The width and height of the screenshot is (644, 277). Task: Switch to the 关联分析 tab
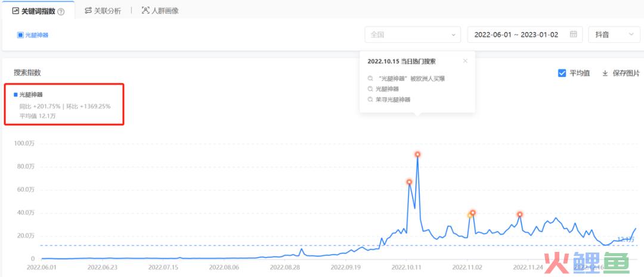pos(103,11)
